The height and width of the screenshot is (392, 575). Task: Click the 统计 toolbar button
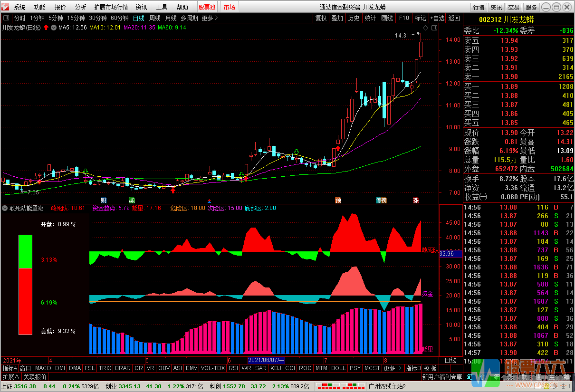(x=371, y=19)
